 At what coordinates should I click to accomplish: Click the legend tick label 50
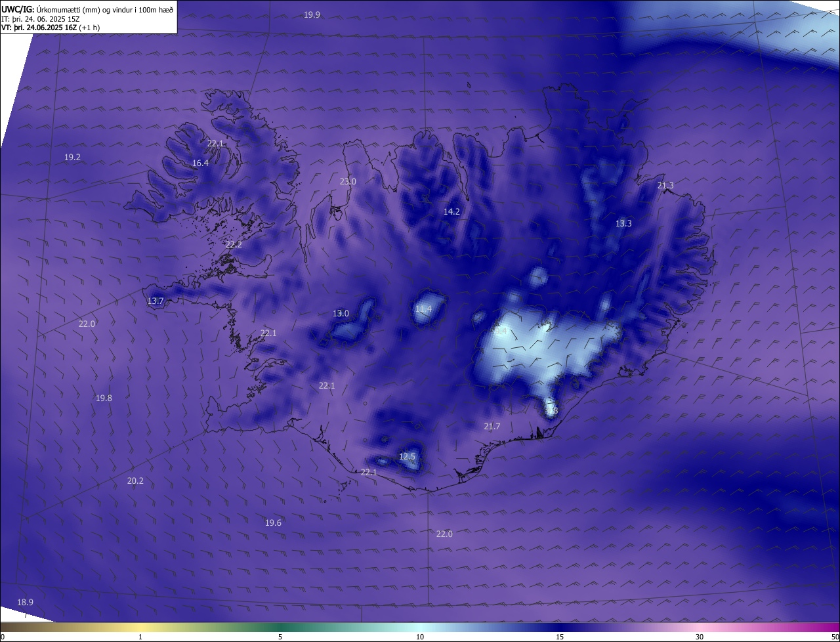point(835,637)
